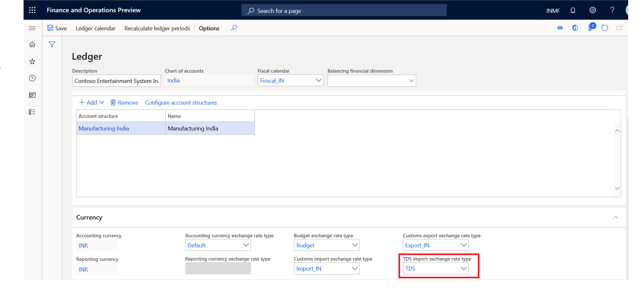Refresh the page with circular arrow icon
The width and height of the screenshot is (644, 299).
tap(605, 28)
